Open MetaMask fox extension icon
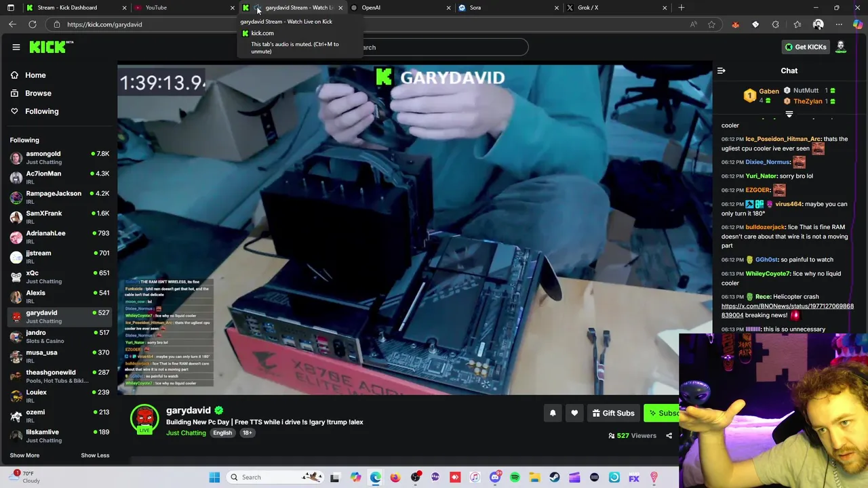This screenshot has width=868, height=488. 735,24
